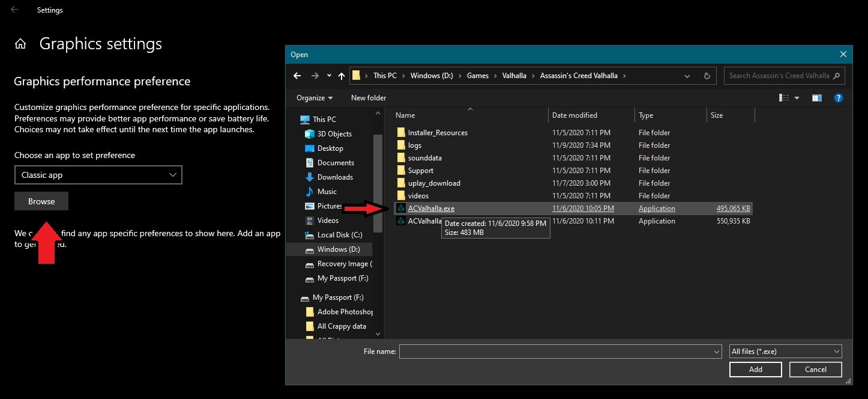Expand the chevron after This PC in the address bar
Screen dimensions: 868x399
404,76
